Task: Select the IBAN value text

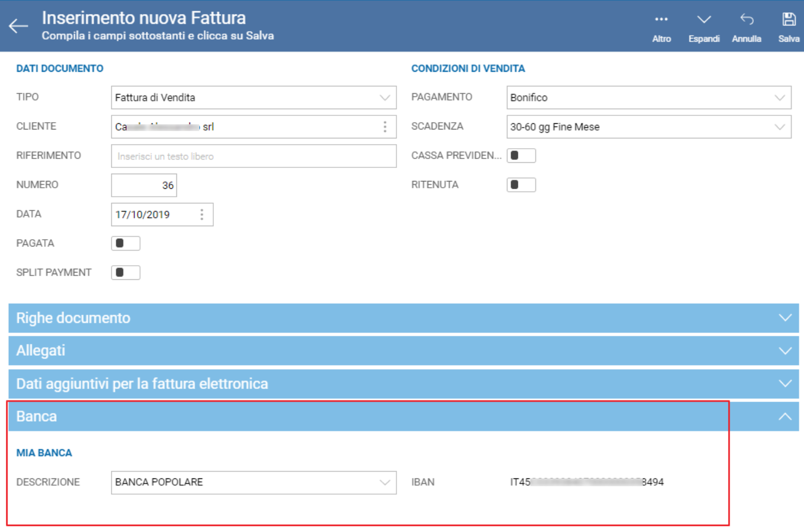Action: pyautogui.click(x=587, y=482)
